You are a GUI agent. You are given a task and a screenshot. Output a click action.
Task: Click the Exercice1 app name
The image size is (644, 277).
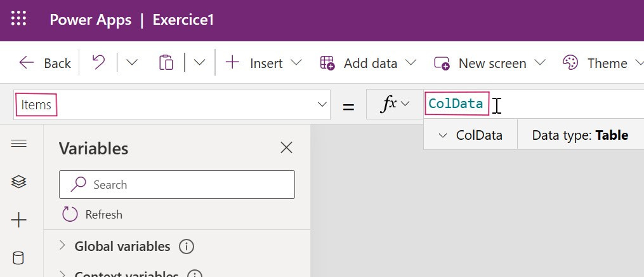point(183,20)
